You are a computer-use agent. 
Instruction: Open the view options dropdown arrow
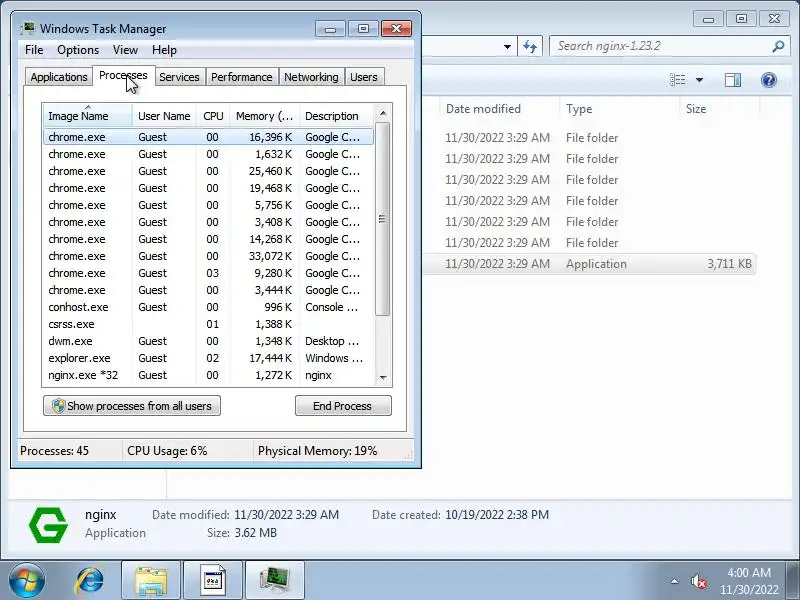click(x=699, y=80)
